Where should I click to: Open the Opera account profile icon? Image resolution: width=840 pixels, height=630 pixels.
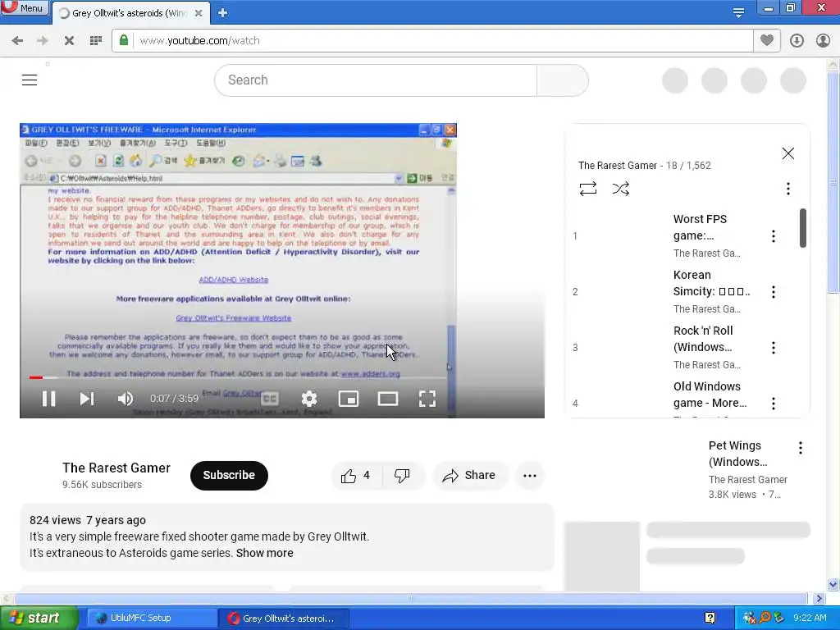[823, 41]
